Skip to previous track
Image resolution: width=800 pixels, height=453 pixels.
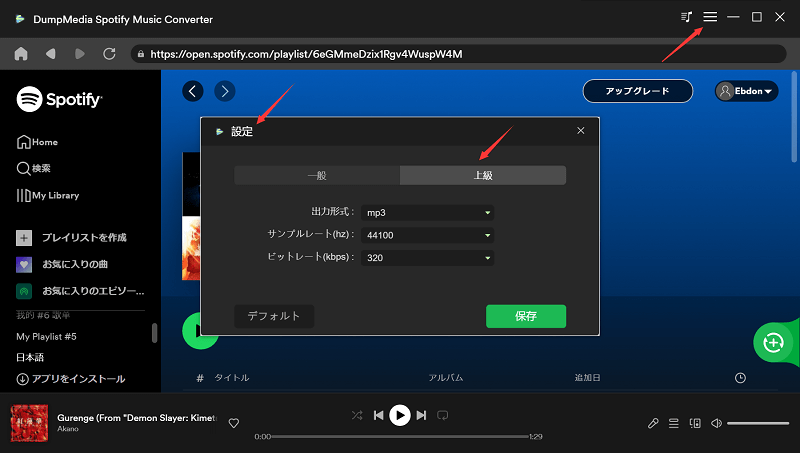point(379,415)
